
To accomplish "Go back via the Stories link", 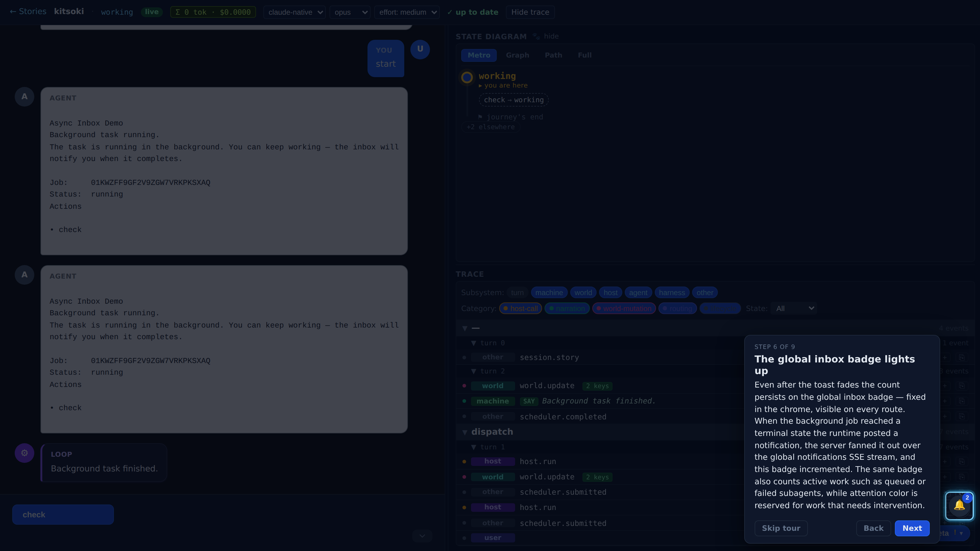I will tap(28, 11).
